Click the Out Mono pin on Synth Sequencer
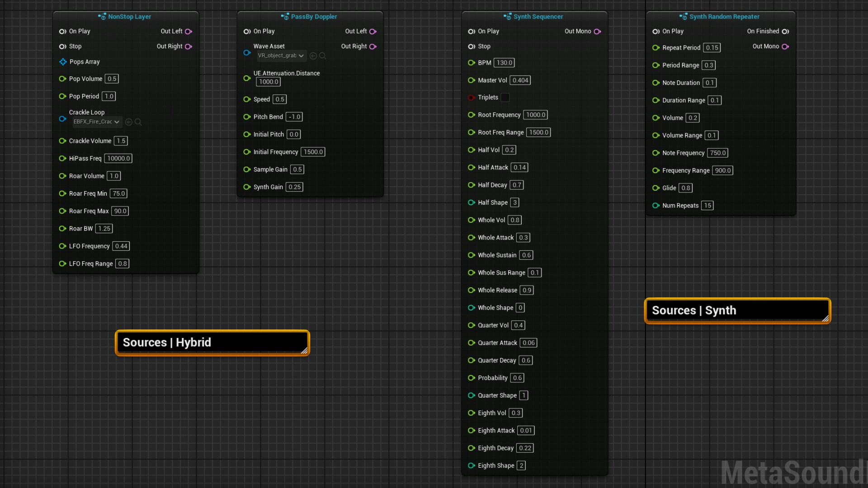Viewport: 868px width, 488px height. point(598,31)
